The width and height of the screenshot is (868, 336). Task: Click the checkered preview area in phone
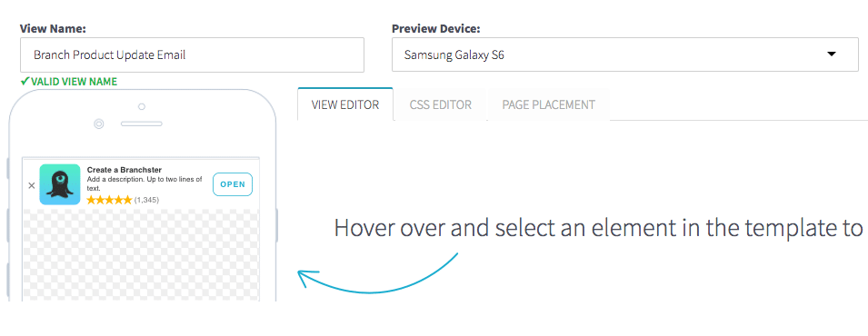[141, 254]
